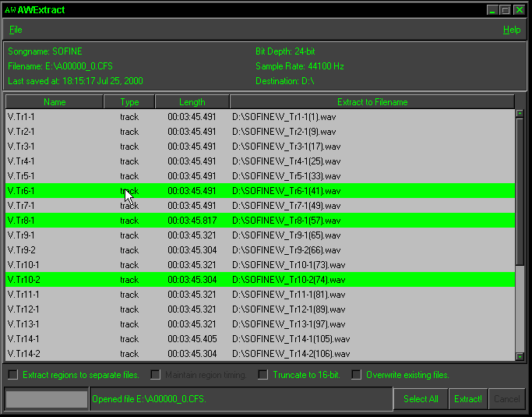Click the Filename: E:\A00000_0.CFS label
This screenshot has height=417, width=532.
pos(61,66)
